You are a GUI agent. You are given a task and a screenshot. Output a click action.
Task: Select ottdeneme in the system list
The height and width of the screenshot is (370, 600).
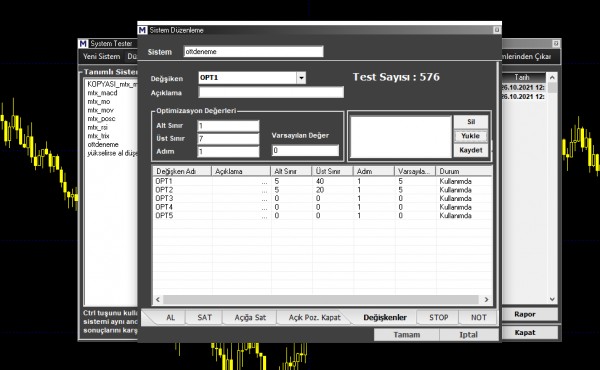point(103,145)
